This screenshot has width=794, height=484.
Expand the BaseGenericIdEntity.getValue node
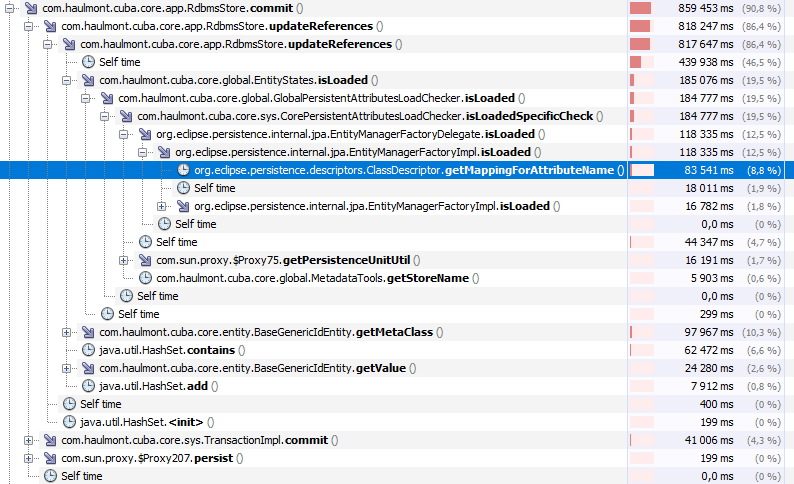(67, 368)
